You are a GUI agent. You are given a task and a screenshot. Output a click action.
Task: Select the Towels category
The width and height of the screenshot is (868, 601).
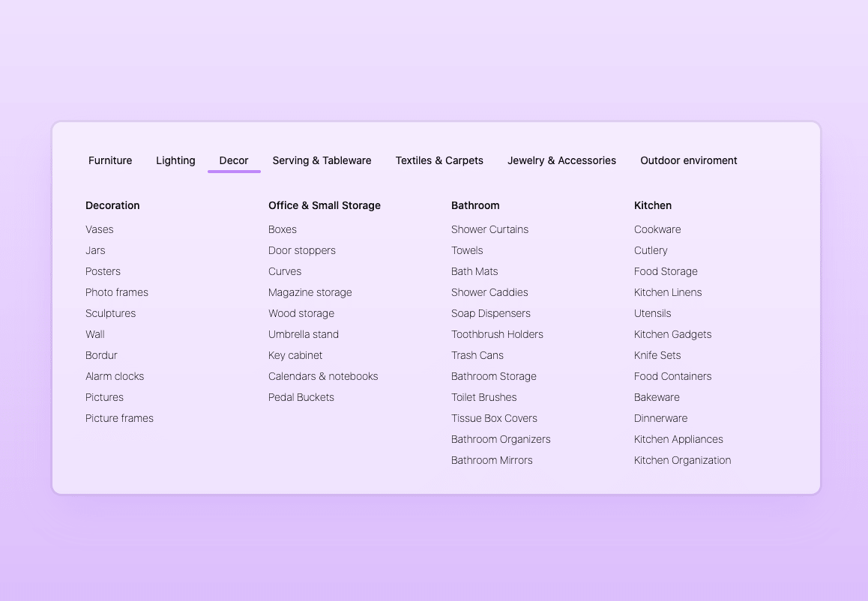click(x=467, y=250)
